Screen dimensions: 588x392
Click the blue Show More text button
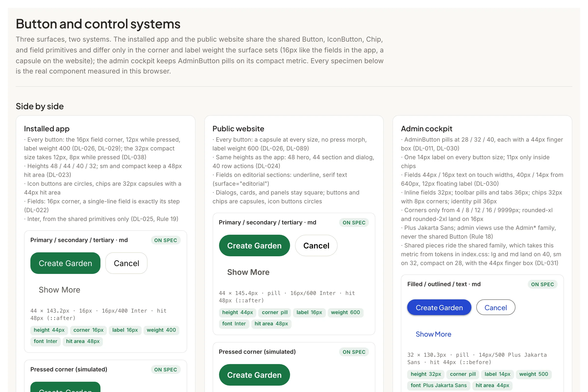(x=433, y=334)
